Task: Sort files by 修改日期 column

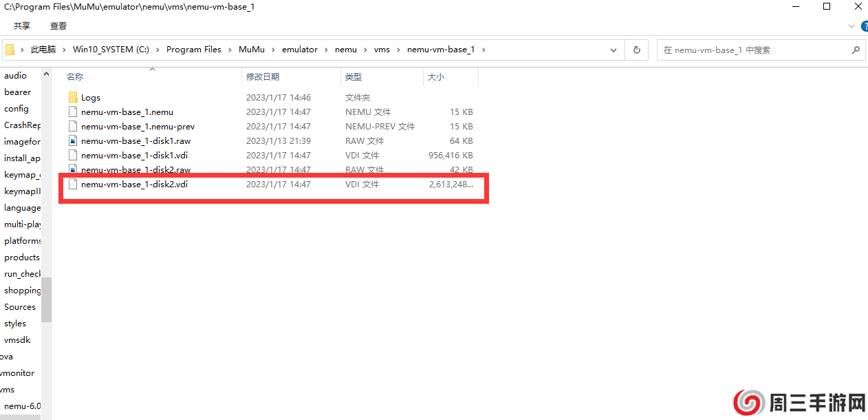Action: coord(263,77)
